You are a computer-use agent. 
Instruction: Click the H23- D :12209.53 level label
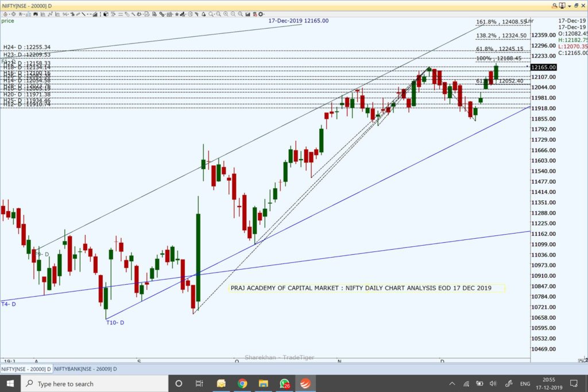coord(26,55)
